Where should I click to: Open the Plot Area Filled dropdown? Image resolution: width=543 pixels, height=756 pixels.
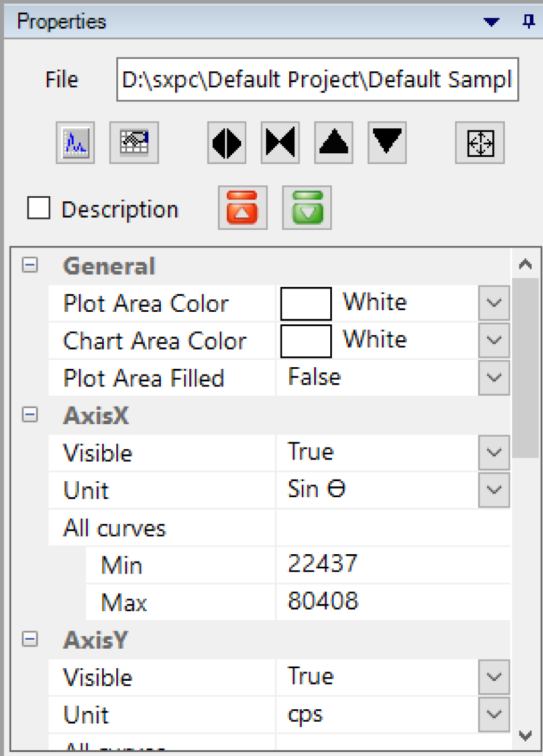click(493, 377)
